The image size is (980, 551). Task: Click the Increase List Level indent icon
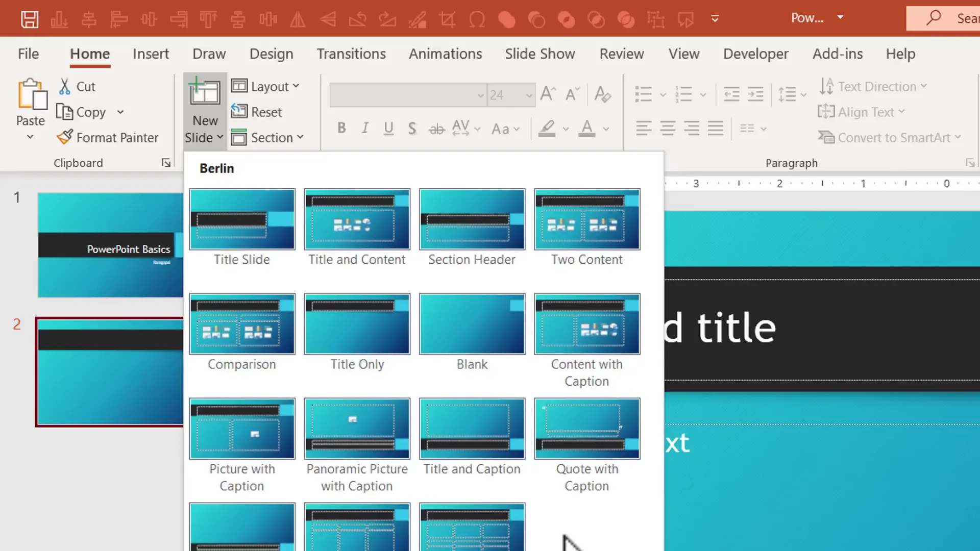click(755, 94)
